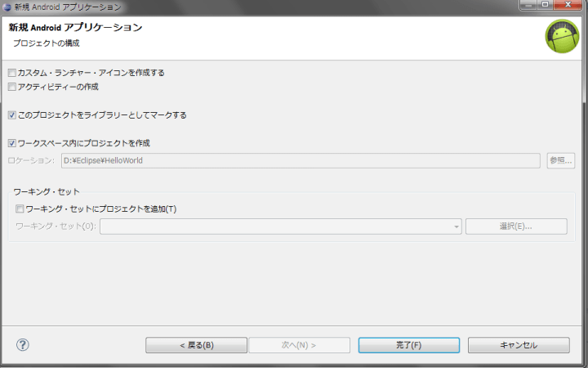The height and width of the screenshot is (368, 588).
Task: Uncheck このプロジェクトをライブラリーとしてマークする
Action: (12, 115)
